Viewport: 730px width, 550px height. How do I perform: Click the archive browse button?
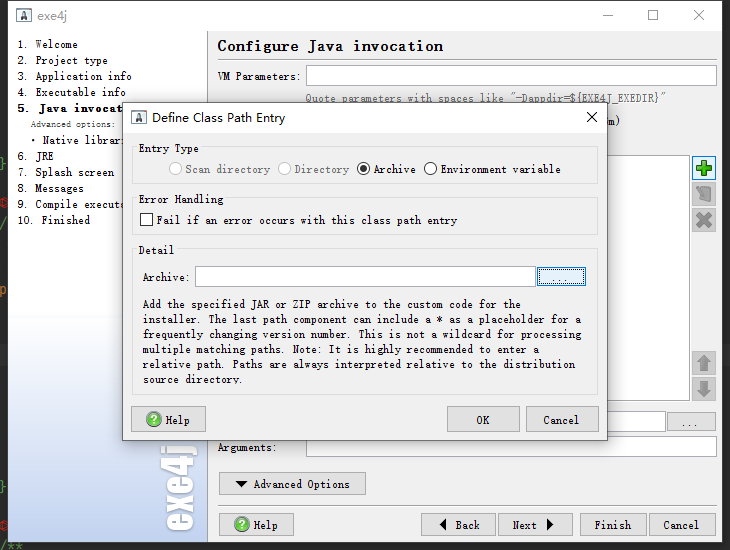(x=561, y=277)
